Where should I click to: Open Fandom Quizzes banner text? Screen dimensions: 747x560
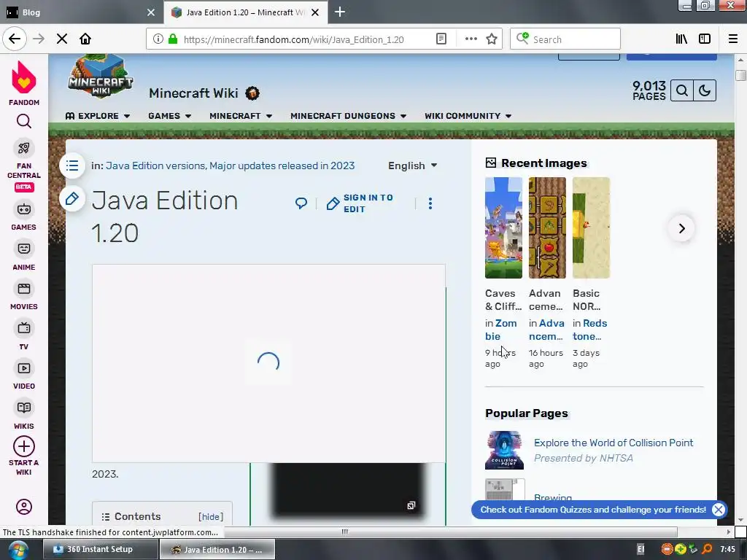point(593,510)
